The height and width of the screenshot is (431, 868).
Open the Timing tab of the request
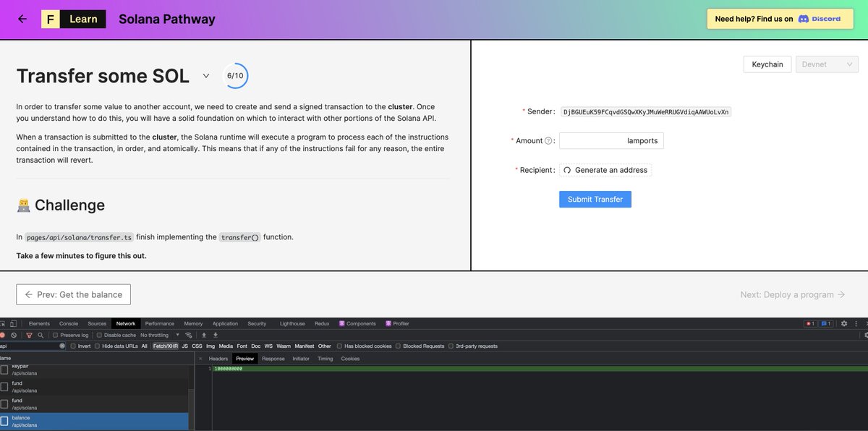coord(325,359)
